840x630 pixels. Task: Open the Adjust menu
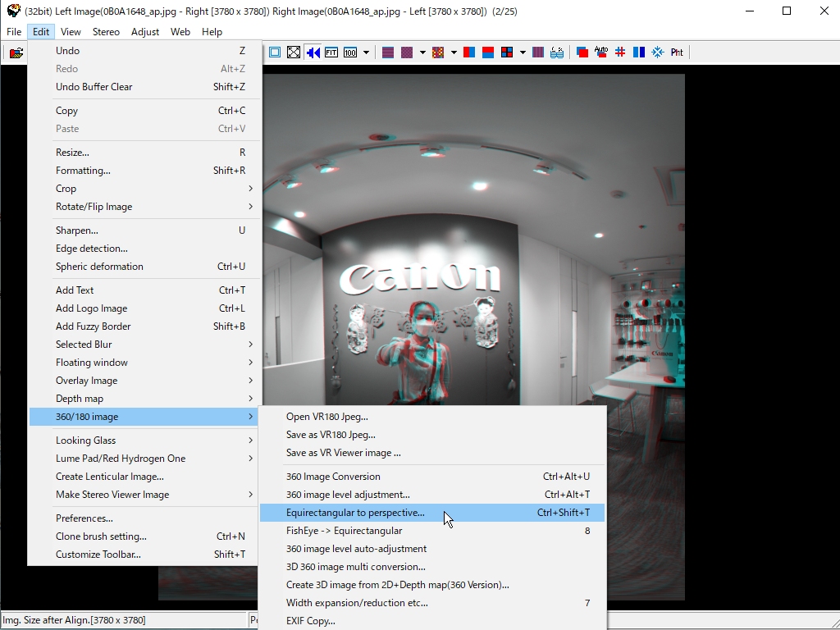coord(145,32)
